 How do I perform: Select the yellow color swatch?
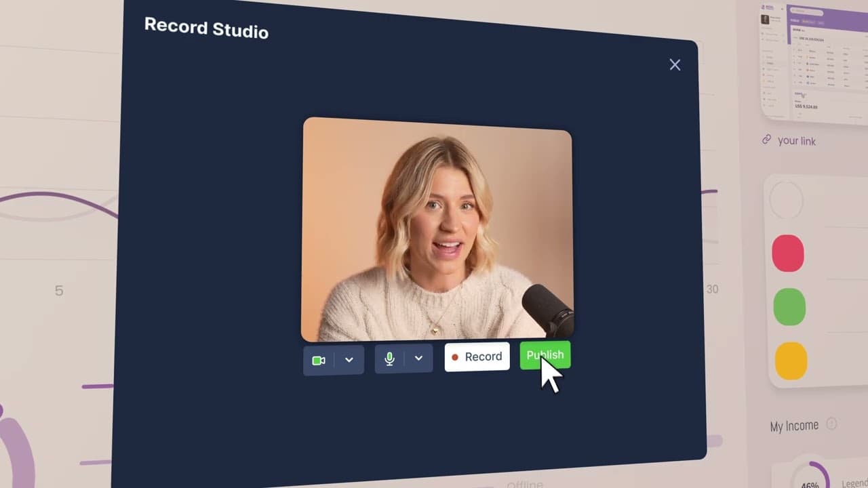pyautogui.click(x=791, y=361)
